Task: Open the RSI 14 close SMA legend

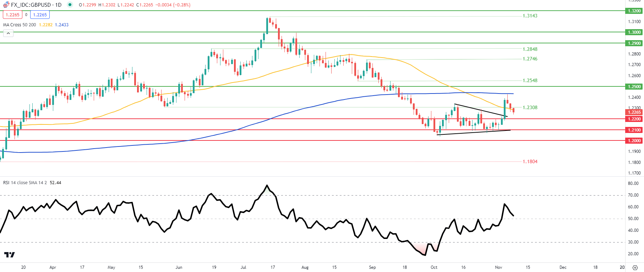Action: tap(25, 182)
